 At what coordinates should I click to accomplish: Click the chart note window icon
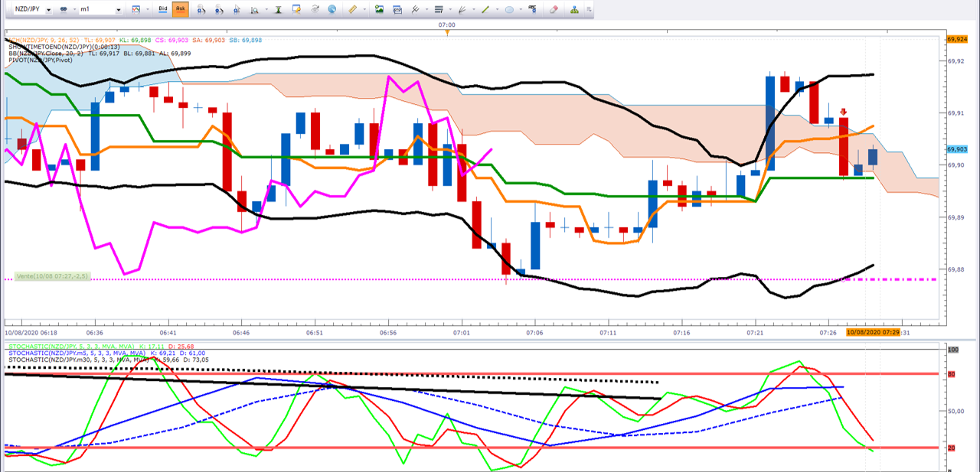pyautogui.click(x=296, y=9)
